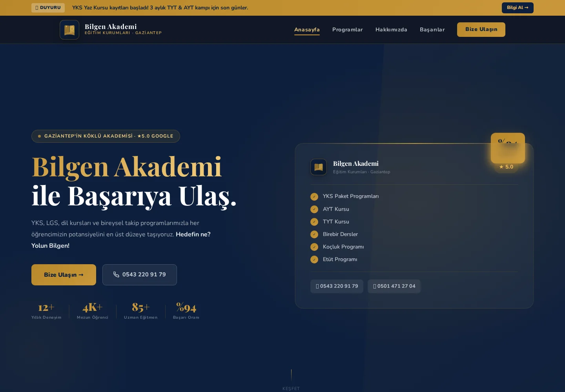Viewport: 565px width, 392px height.
Task: Click the YKS Paket Programları list text
Action: (351, 196)
